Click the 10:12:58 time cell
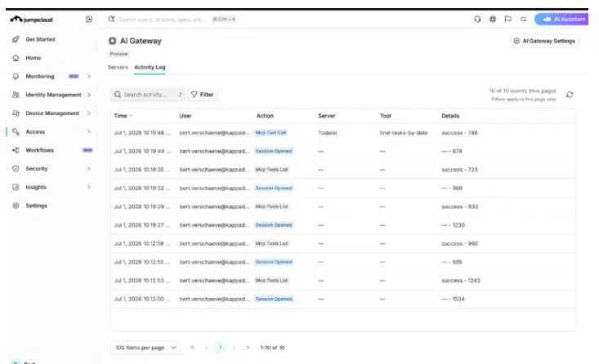Screen dimensions: 599x364 141,243
